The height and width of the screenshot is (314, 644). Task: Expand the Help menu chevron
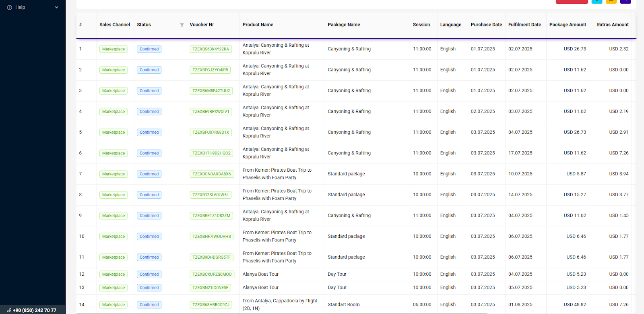(x=56, y=7)
